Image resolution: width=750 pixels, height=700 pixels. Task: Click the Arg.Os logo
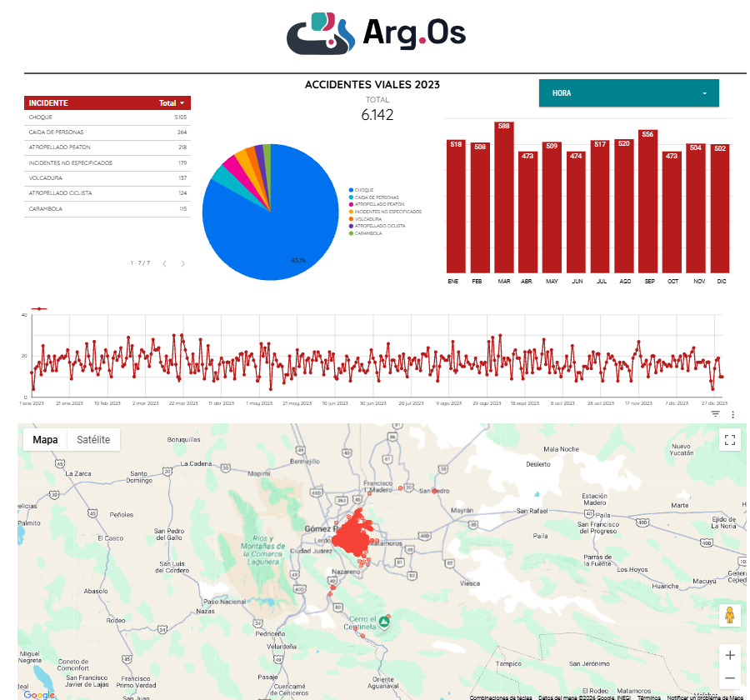(x=376, y=33)
